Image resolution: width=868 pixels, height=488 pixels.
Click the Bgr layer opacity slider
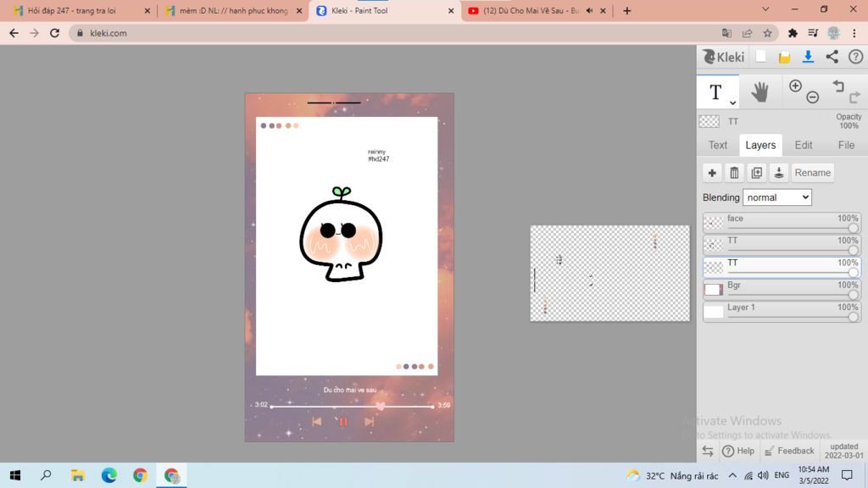pos(791,294)
